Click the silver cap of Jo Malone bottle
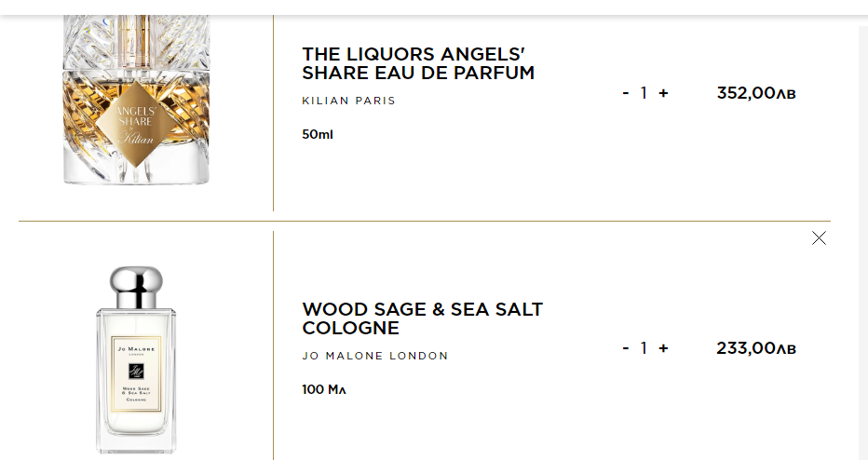 click(136, 283)
